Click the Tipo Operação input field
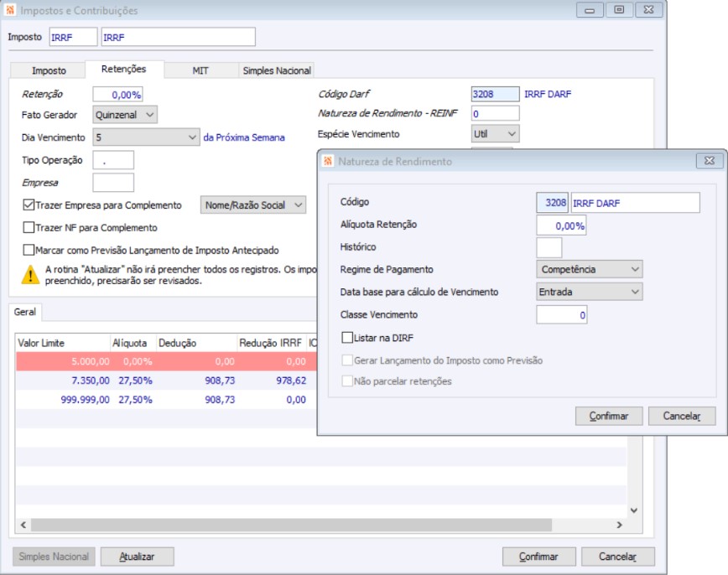This screenshot has width=728, height=575. [x=113, y=160]
